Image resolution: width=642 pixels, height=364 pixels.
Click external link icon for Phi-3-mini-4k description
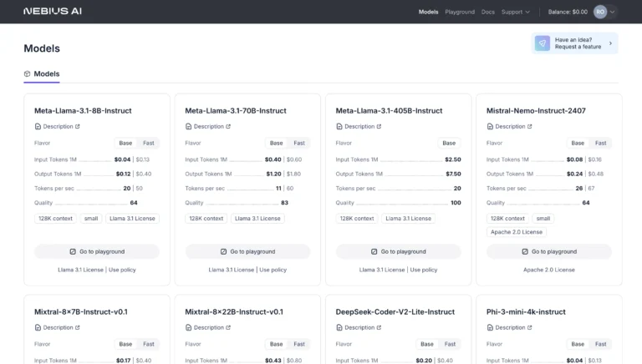[x=529, y=327]
